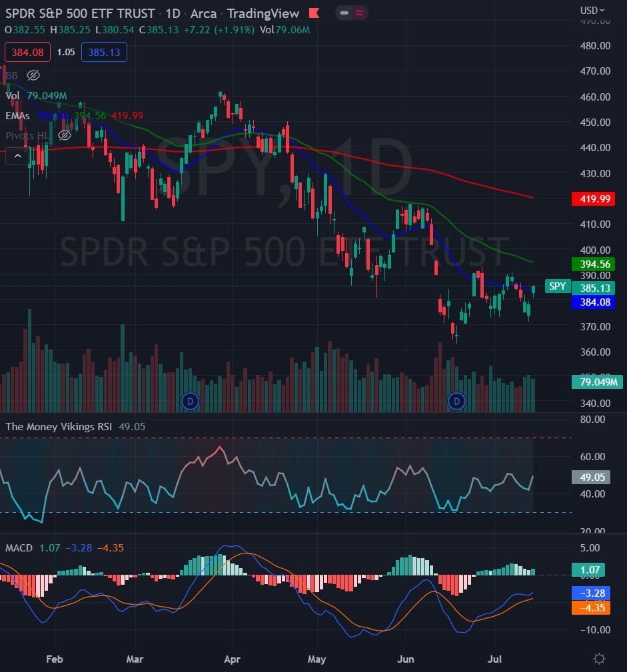Click the 1D interval label in the title
This screenshot has width=627, height=672.
pyautogui.click(x=173, y=14)
